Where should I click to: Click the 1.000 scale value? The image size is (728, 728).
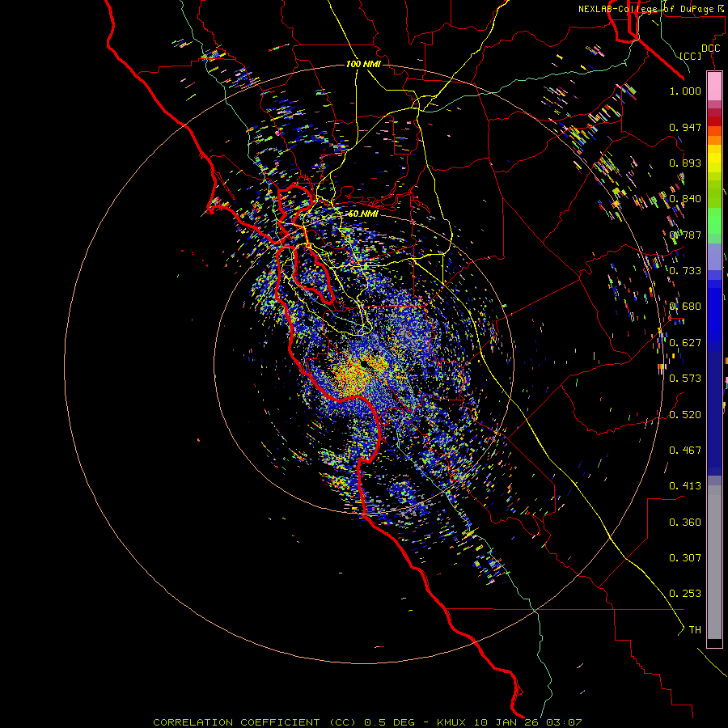click(685, 91)
